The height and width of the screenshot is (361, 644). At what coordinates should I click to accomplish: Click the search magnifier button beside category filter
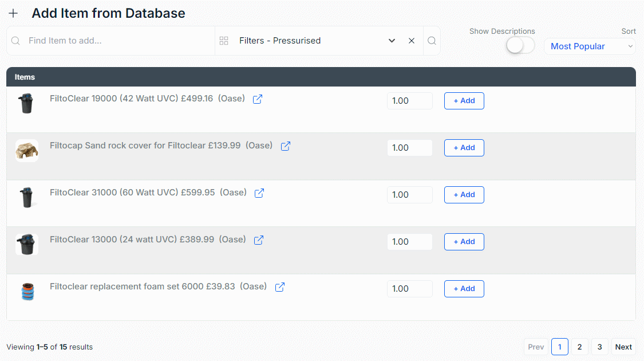(x=432, y=41)
